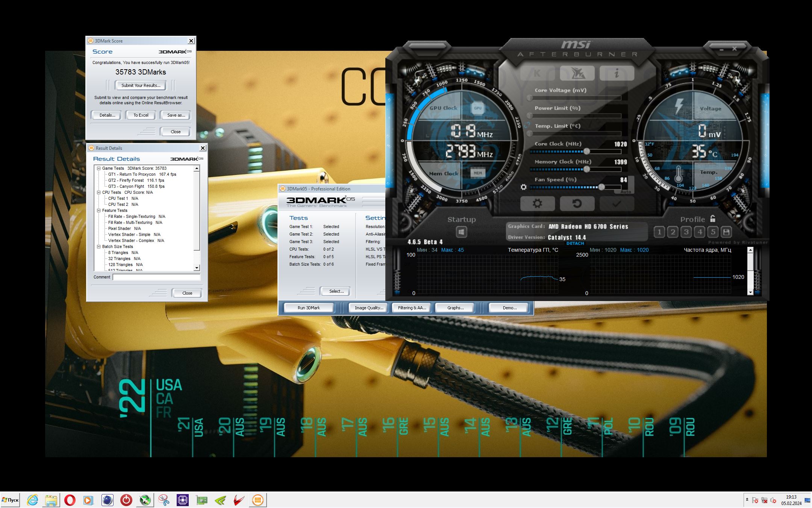Collapse the Batch Size Tests node
The width and height of the screenshot is (812, 508).
coord(99,246)
